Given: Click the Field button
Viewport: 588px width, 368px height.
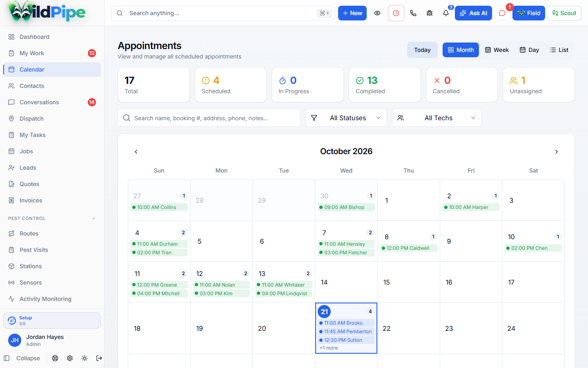Looking at the screenshot, I should click(529, 13).
